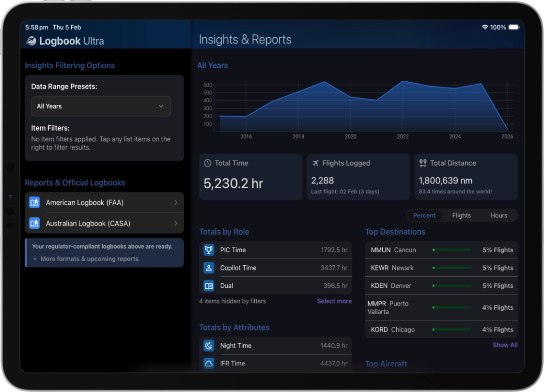Screen dimensions: 544x392
Task: Click Show All under Top Destinations
Action: pos(505,345)
